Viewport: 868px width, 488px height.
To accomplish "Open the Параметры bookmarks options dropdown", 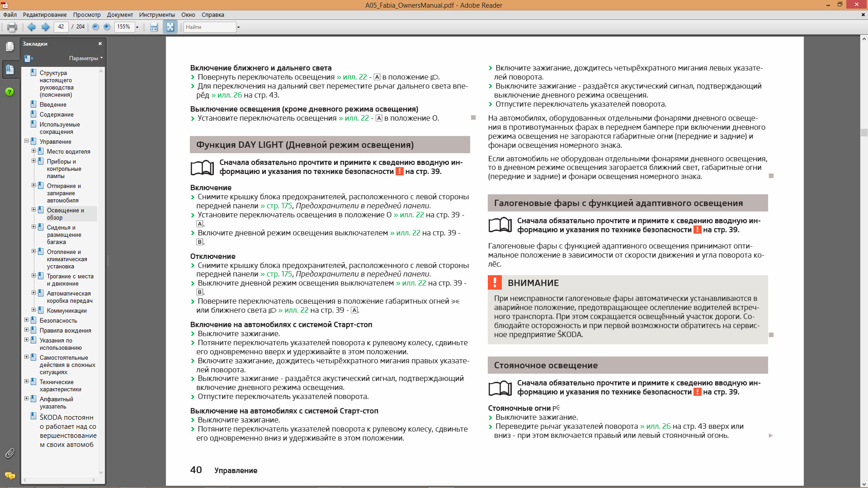I will point(85,58).
